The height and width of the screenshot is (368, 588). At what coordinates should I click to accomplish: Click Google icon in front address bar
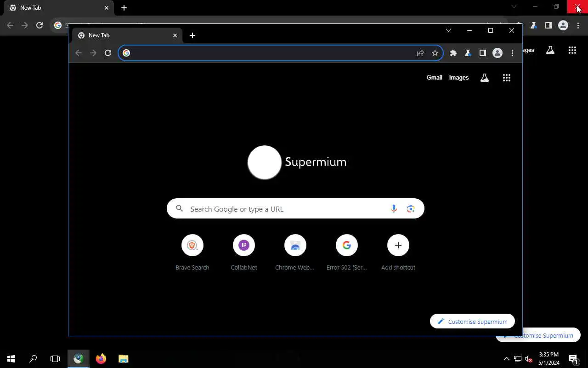[x=126, y=53]
